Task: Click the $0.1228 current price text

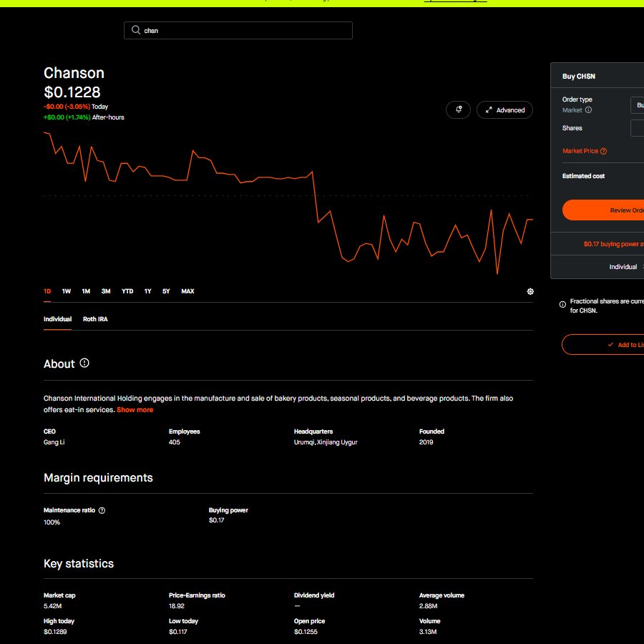Action: click(x=72, y=92)
